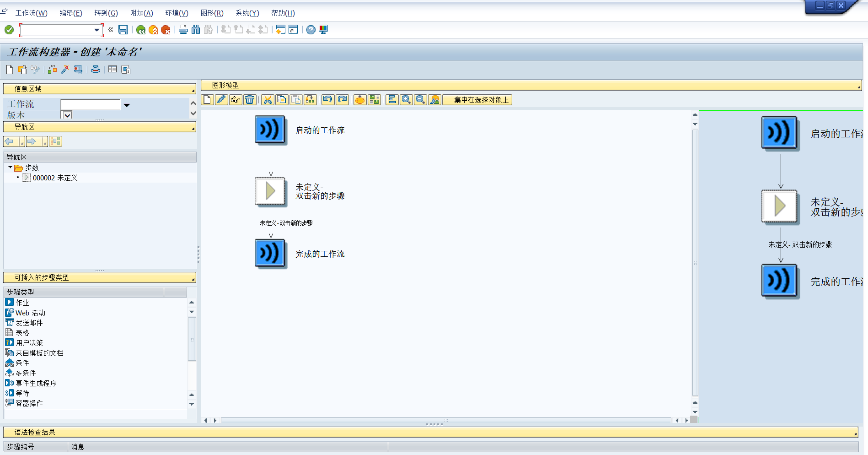Image resolution: width=868 pixels, height=455 pixels.
Task: Click the trash can Delete icon
Action: pyautogui.click(x=250, y=100)
